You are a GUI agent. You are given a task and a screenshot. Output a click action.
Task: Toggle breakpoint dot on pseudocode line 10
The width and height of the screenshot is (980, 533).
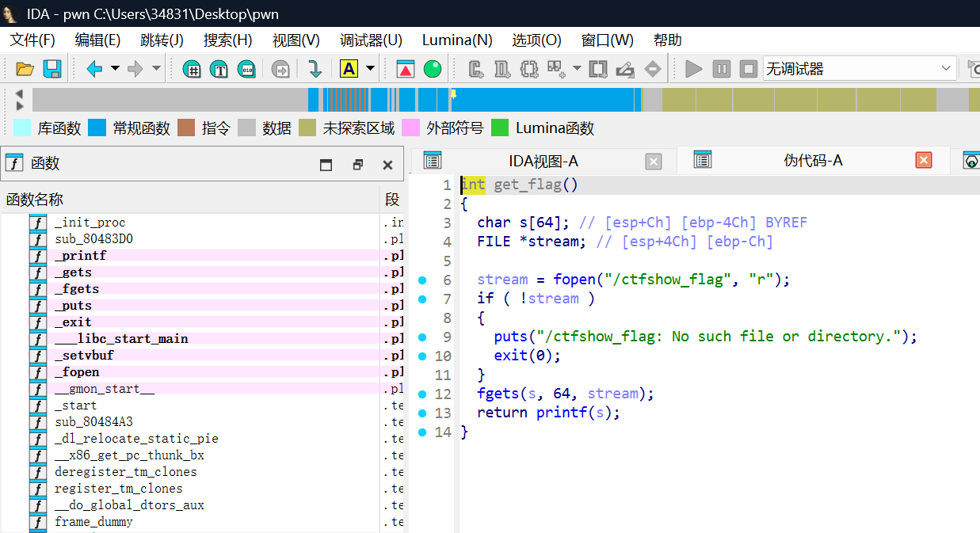pyautogui.click(x=422, y=356)
